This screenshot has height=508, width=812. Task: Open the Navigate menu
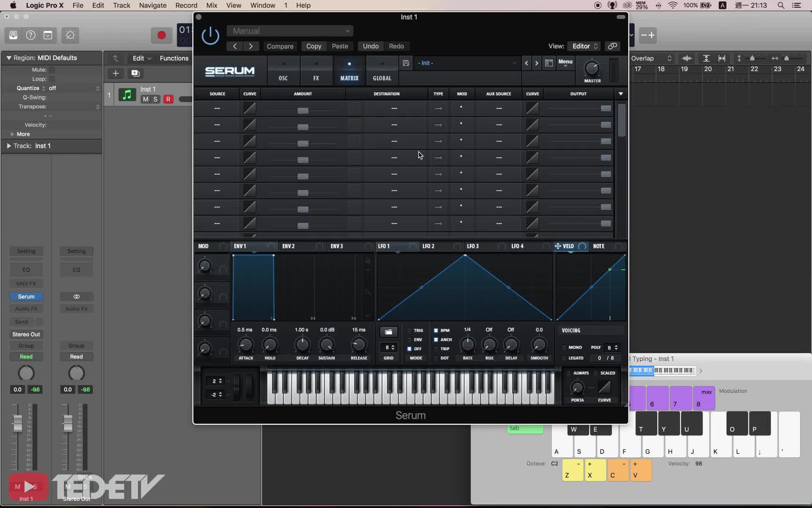pyautogui.click(x=153, y=6)
